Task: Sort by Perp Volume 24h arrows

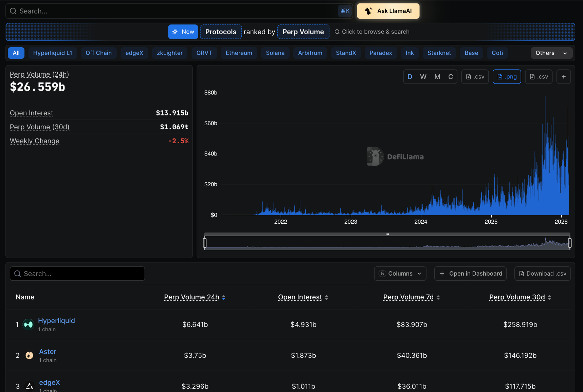Action: click(224, 298)
